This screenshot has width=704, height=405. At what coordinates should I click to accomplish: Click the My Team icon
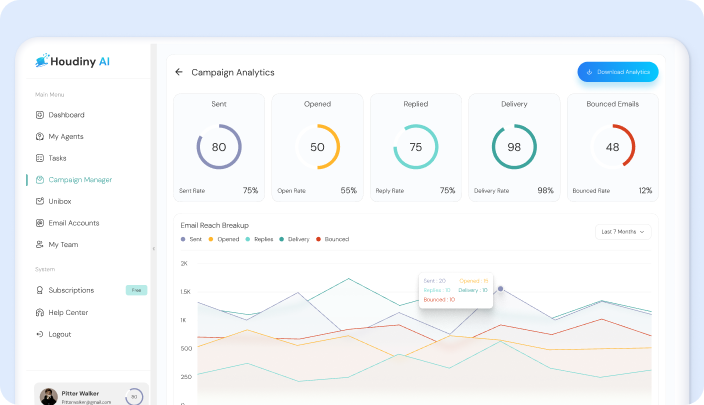(x=40, y=244)
